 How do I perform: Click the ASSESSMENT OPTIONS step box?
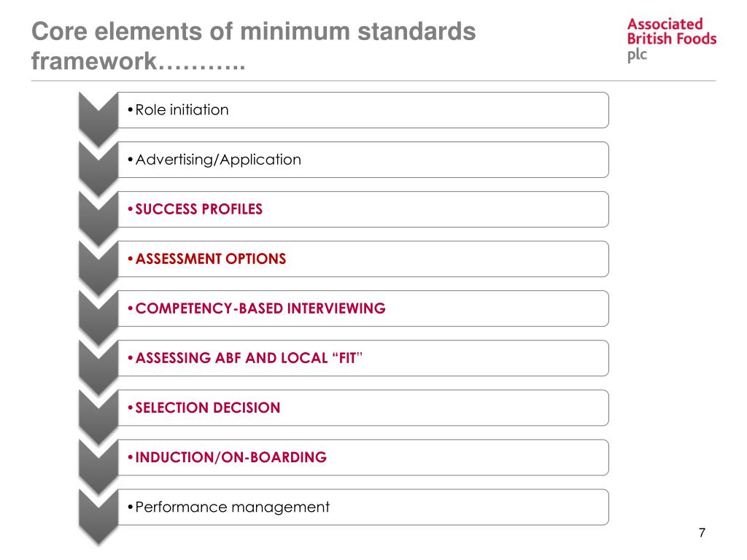tap(363, 259)
